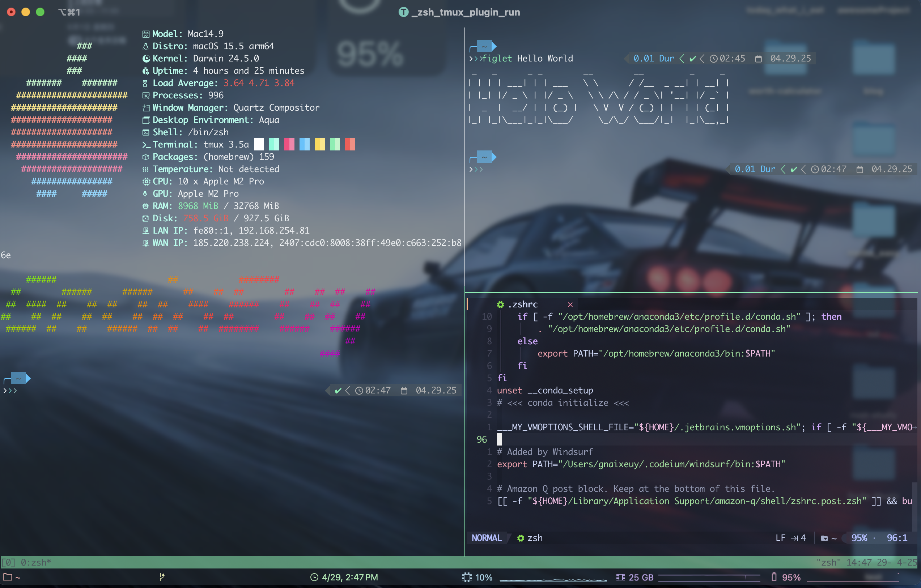Viewport: 921px width, 588px height.
Task: Click the 'figlet Hello World' command line
Action: click(x=528, y=59)
